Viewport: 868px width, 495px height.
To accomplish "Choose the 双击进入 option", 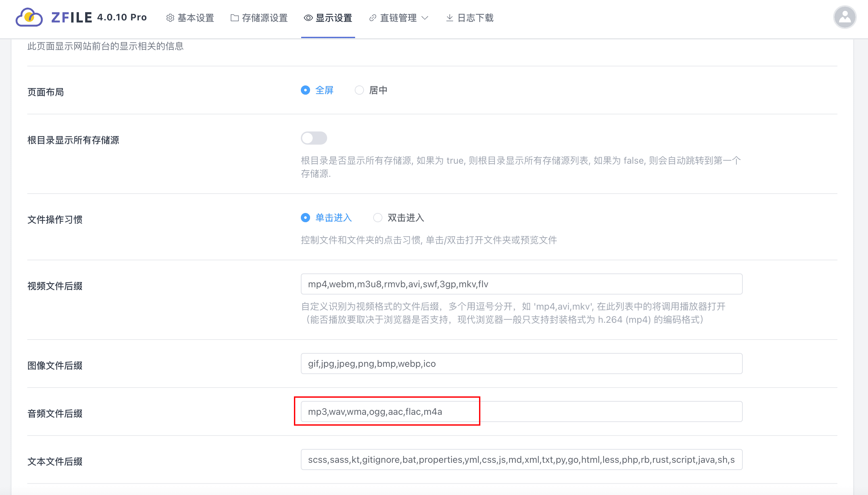I will [x=377, y=218].
